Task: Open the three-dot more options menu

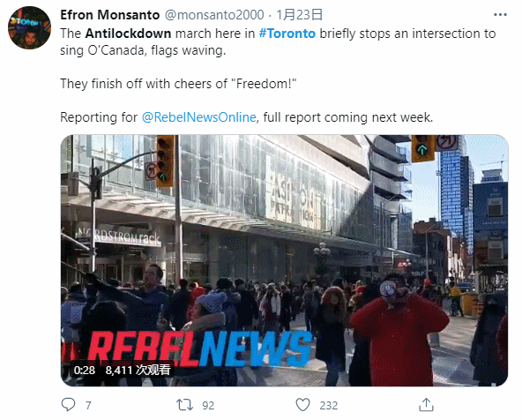Action: coord(500,15)
